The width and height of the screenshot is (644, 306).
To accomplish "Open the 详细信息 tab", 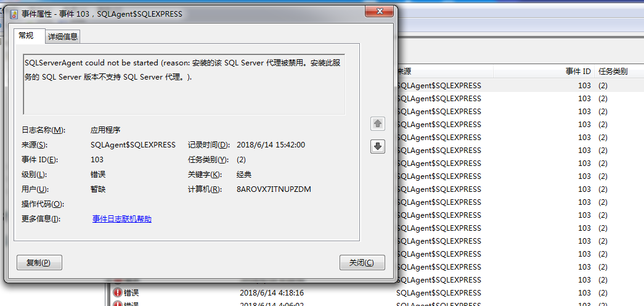I will point(62,36).
